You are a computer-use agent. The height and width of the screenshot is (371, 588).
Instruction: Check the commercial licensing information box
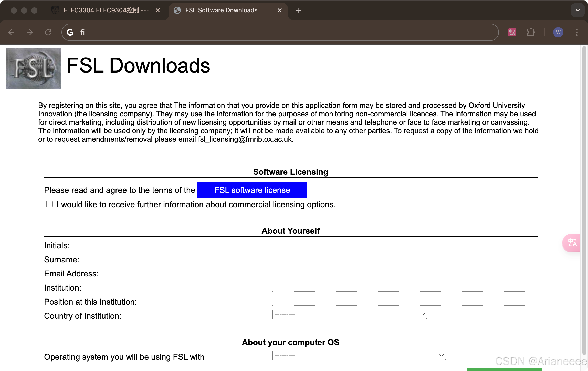pos(49,204)
